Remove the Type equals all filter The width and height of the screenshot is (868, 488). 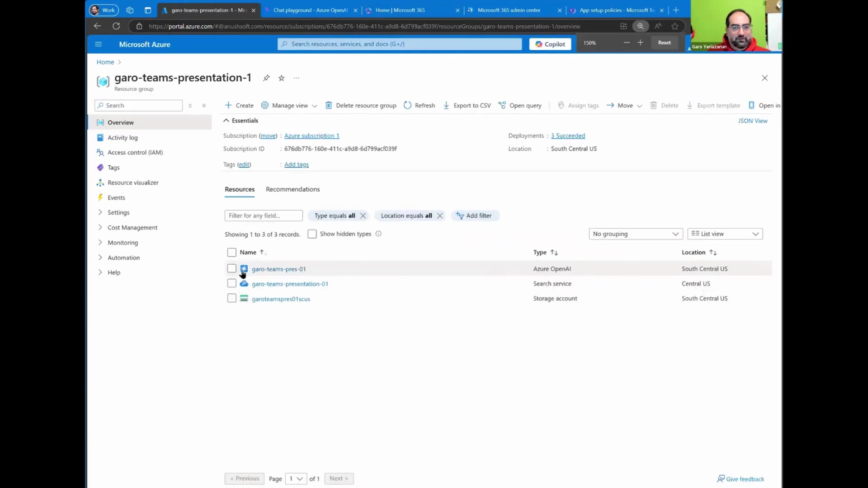click(x=363, y=216)
